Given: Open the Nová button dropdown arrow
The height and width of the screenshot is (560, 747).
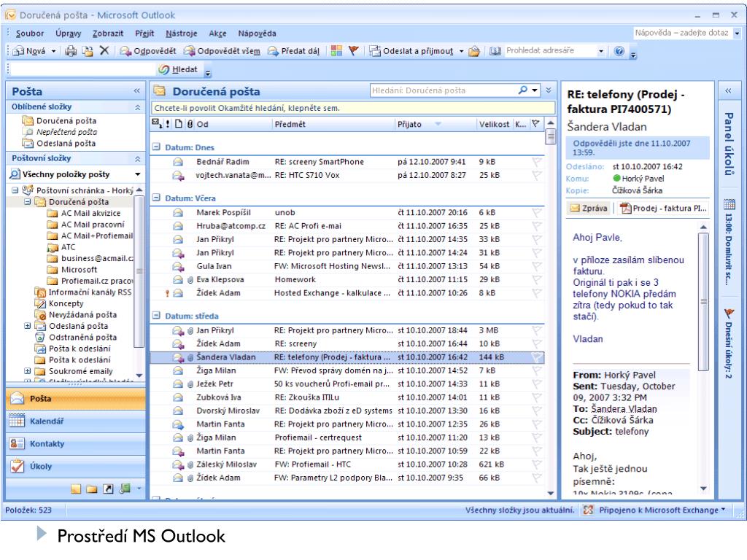Looking at the screenshot, I should tap(53, 51).
